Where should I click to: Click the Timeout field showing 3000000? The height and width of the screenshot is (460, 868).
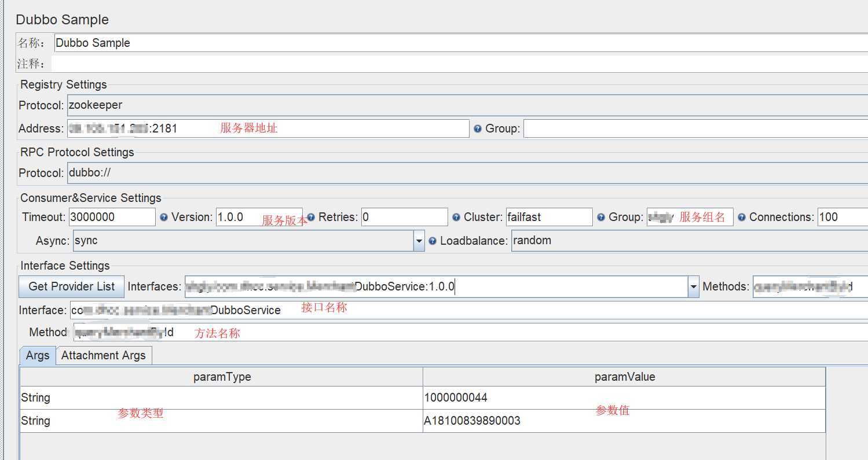(x=112, y=217)
